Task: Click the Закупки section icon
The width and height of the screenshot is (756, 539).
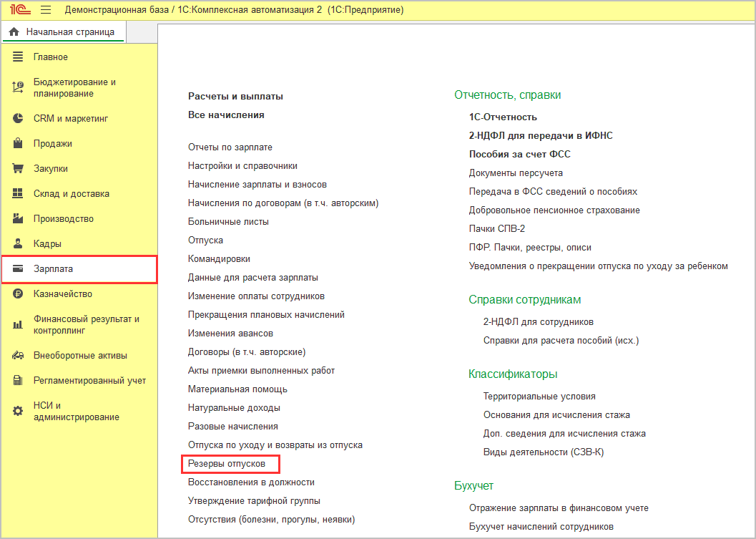Action: (17, 168)
